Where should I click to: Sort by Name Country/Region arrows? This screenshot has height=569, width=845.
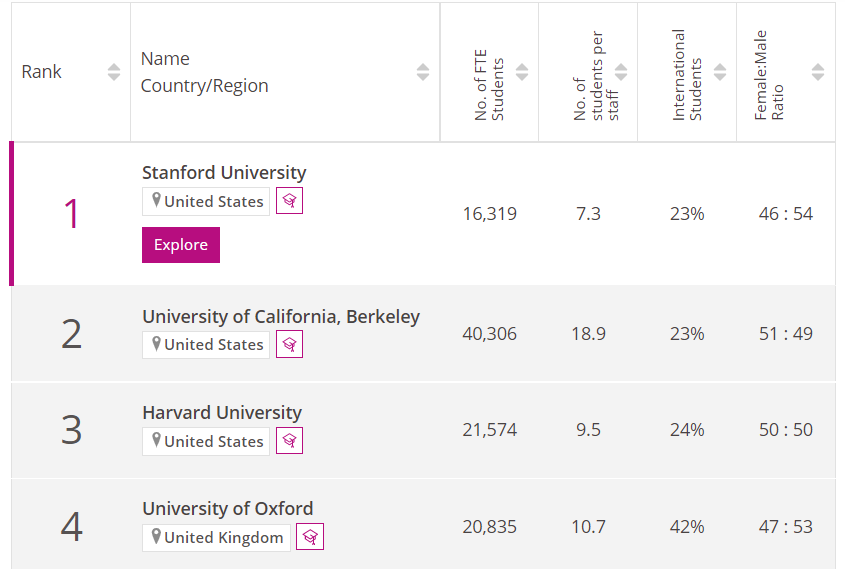[x=423, y=72]
